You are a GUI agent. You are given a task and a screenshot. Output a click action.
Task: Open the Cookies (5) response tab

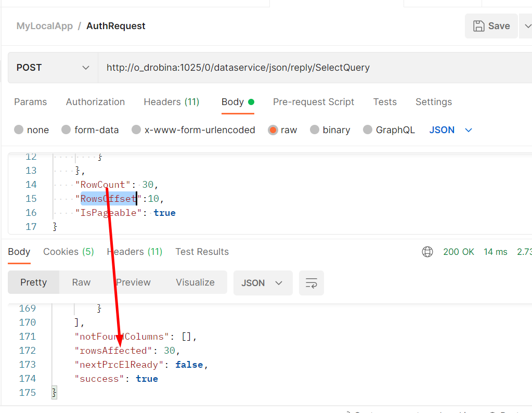click(69, 252)
